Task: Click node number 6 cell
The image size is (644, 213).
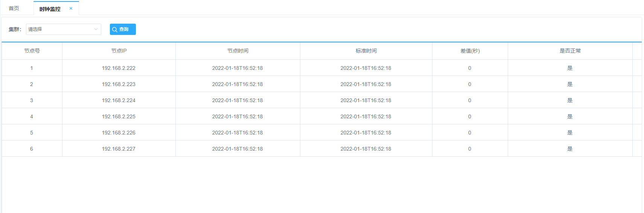Action: (x=32, y=149)
